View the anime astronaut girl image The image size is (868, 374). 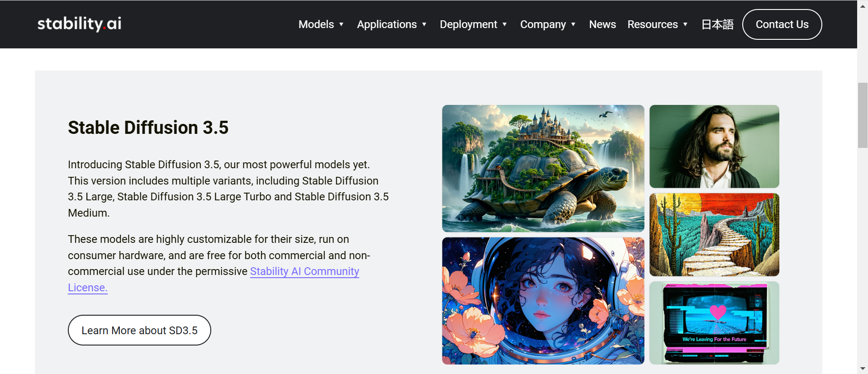click(x=543, y=301)
